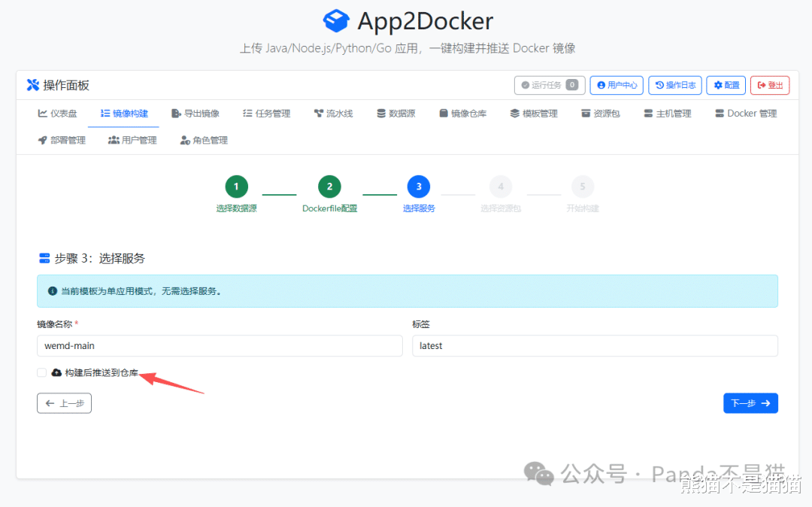Select the 镜像构建 tab
Viewport: 812px width, 507px height.
click(124, 114)
